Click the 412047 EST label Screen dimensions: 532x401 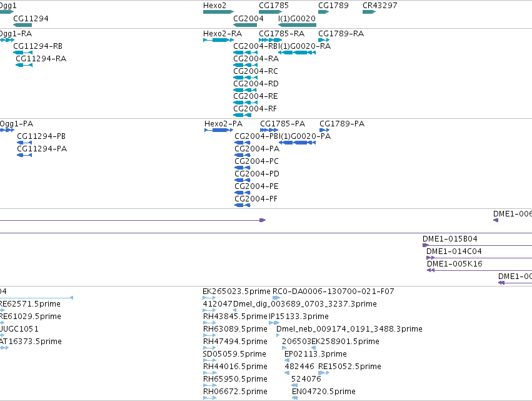tap(218, 304)
